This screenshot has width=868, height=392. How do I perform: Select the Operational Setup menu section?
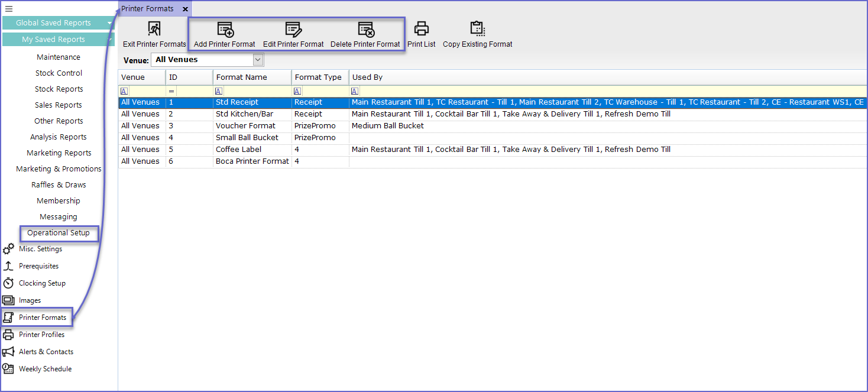point(59,233)
